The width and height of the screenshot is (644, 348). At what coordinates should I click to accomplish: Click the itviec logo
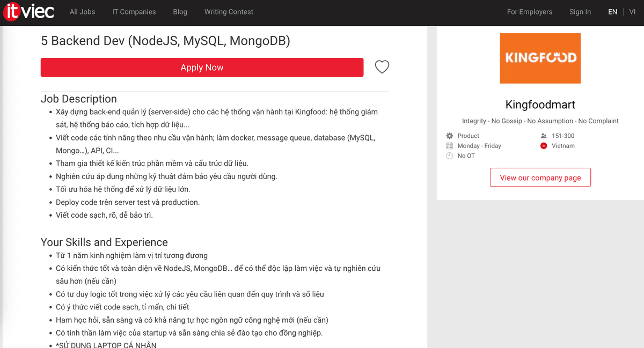28,11
